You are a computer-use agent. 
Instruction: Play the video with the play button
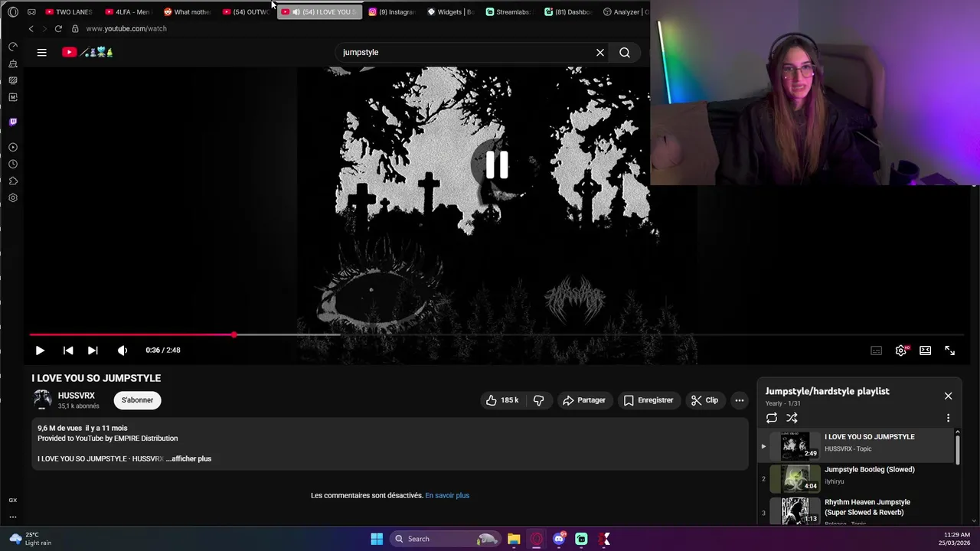pyautogui.click(x=40, y=350)
